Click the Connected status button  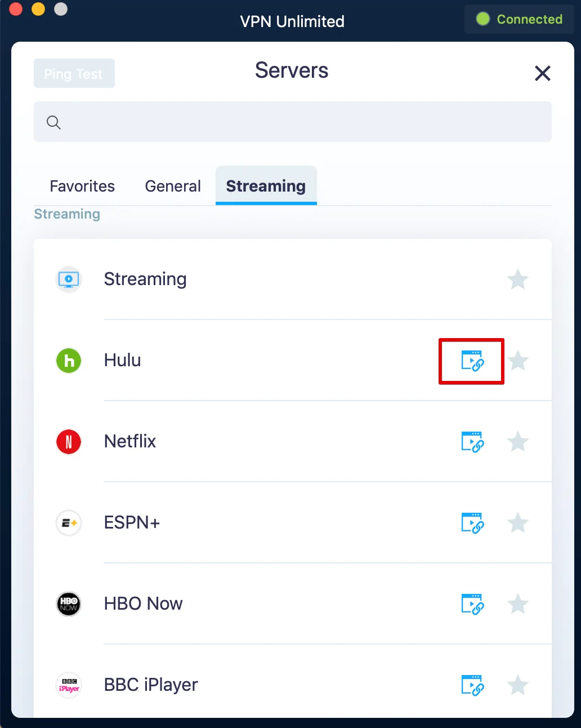click(x=519, y=19)
